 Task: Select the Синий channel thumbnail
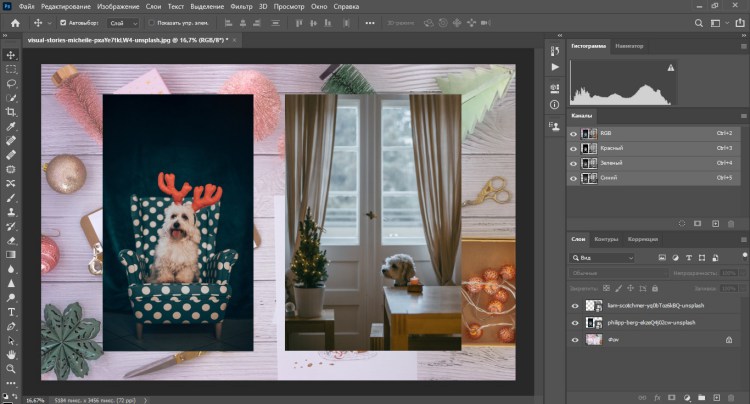coord(589,178)
